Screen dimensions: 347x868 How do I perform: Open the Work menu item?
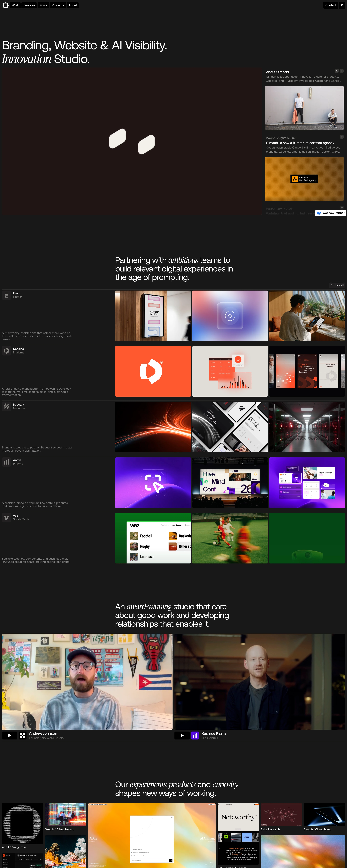tap(15, 5)
